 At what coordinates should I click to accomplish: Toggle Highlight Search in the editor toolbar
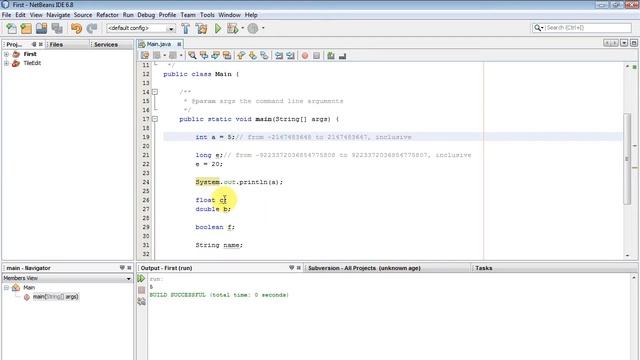[x=227, y=56]
